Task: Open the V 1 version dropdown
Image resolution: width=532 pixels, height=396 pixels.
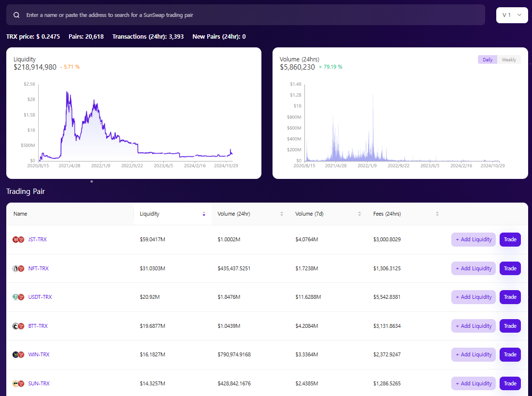Action: (x=512, y=15)
